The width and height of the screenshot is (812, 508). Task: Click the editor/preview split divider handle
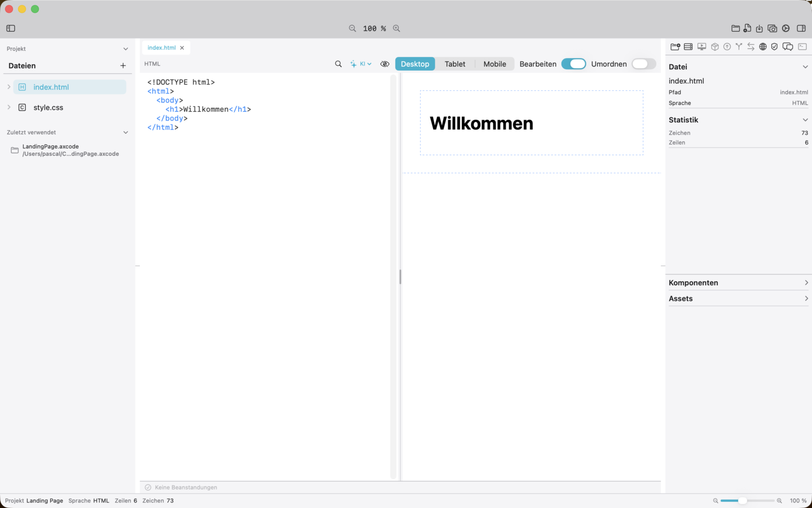pyautogui.click(x=400, y=277)
